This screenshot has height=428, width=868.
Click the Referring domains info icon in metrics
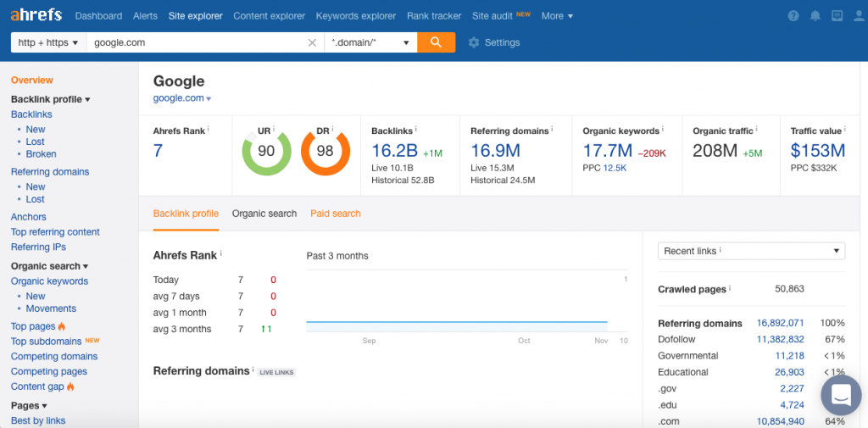pos(553,130)
